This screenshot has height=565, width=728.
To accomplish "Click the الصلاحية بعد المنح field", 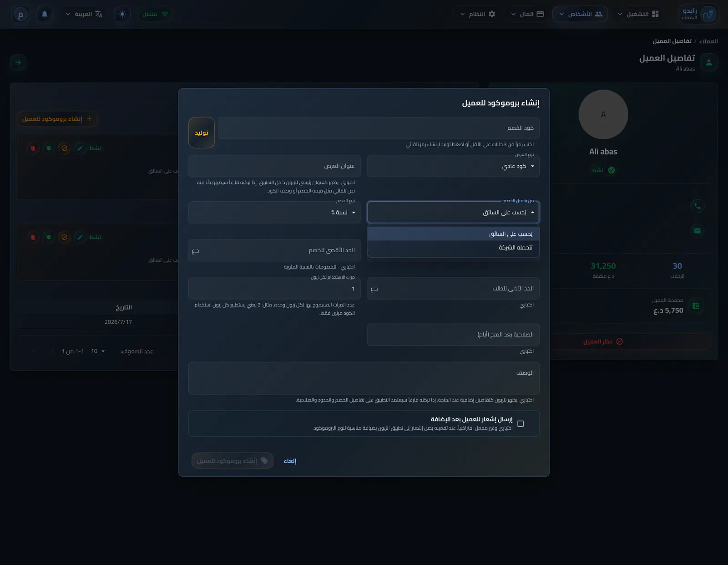I will [453, 335].
